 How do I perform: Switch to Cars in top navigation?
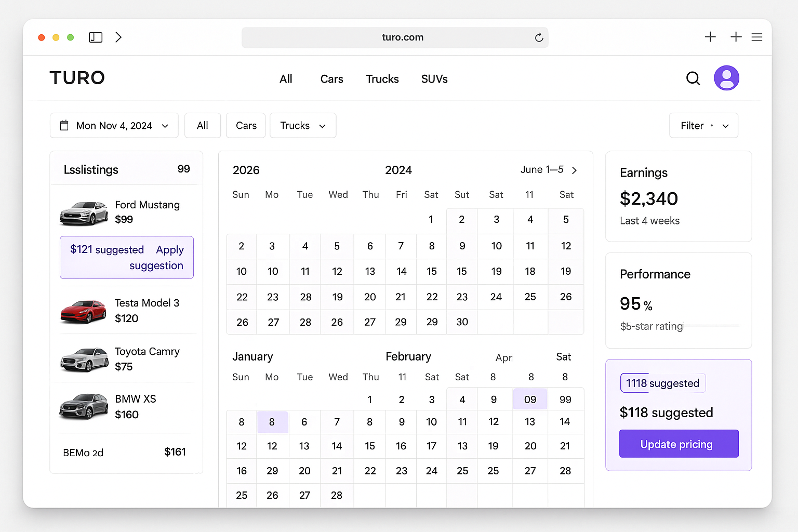[x=331, y=79]
